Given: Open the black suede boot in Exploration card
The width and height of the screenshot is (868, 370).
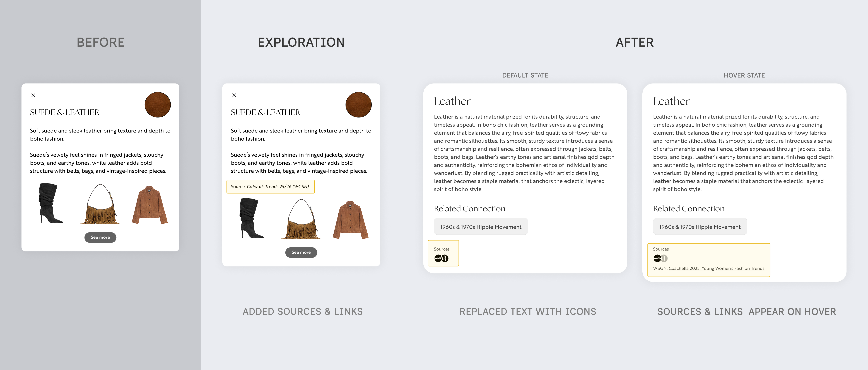Looking at the screenshot, I should click(x=251, y=218).
